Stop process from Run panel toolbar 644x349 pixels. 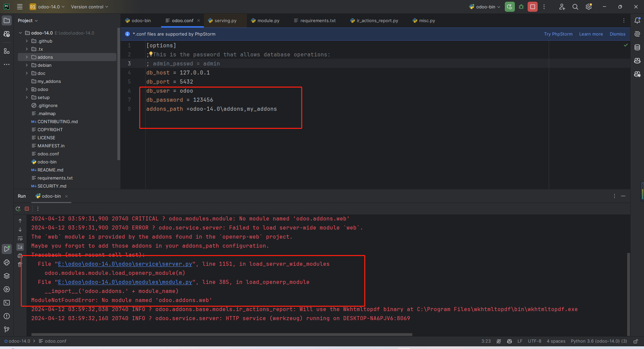coord(27,209)
